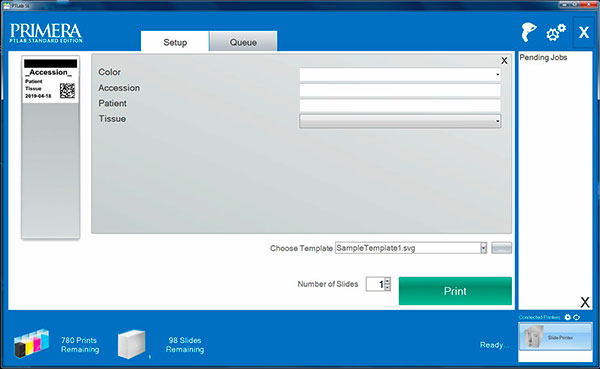This screenshot has height=369, width=600.
Task: Decrease Number of Slides with down arrow
Action: [388, 287]
